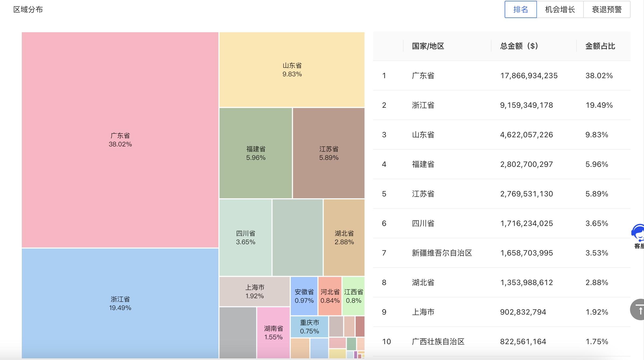Select the brown 江苏省 treemap block
The height and width of the screenshot is (360, 644).
point(328,153)
